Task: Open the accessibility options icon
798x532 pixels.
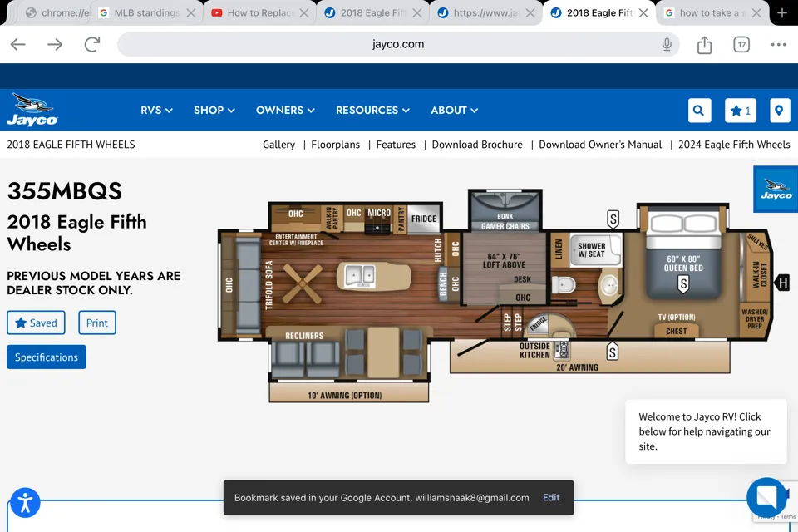Action: click(x=25, y=503)
